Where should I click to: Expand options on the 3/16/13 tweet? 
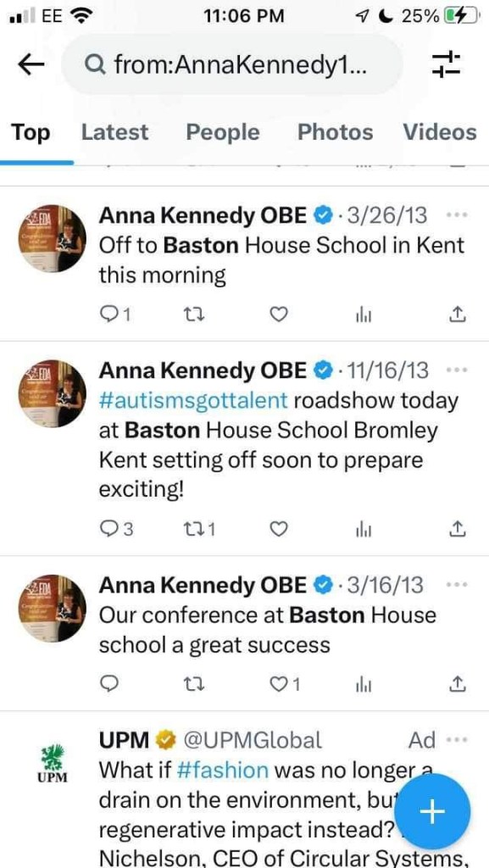458,583
